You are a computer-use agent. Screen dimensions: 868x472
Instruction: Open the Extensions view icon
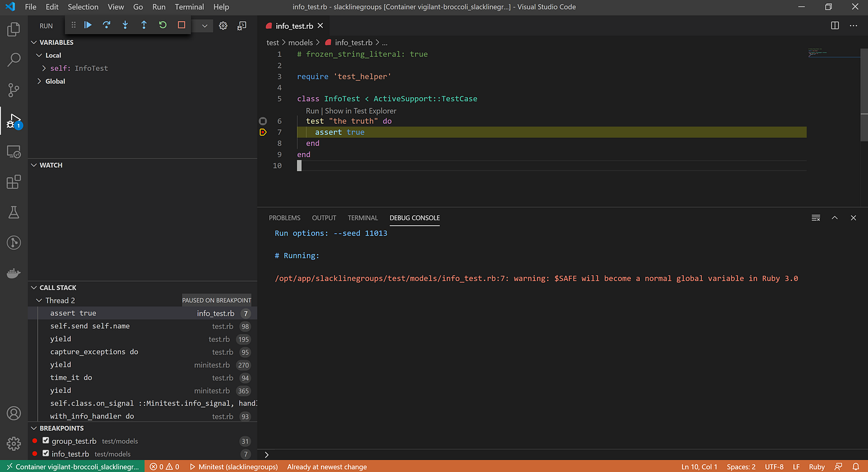pos(13,181)
